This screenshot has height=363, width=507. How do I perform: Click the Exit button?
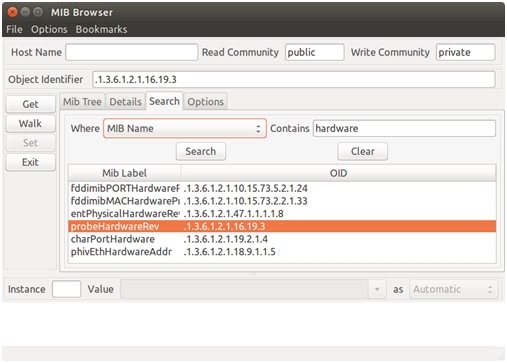point(30,162)
